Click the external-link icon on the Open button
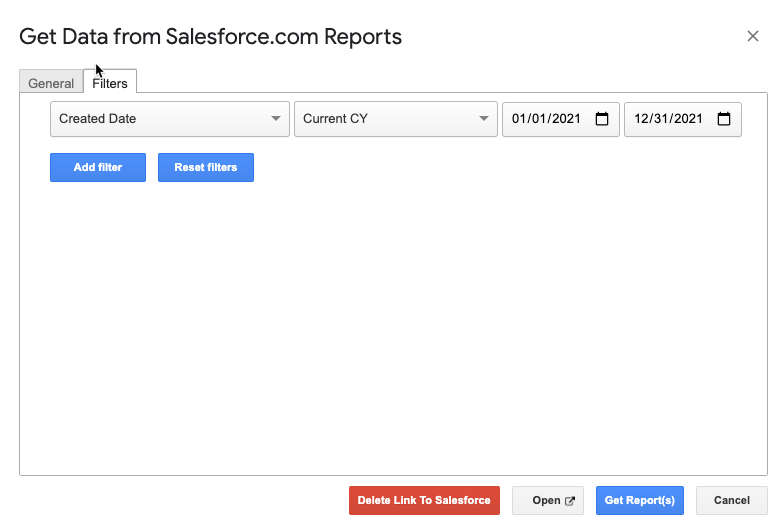Image resolution: width=784 pixels, height=528 pixels. (x=570, y=500)
